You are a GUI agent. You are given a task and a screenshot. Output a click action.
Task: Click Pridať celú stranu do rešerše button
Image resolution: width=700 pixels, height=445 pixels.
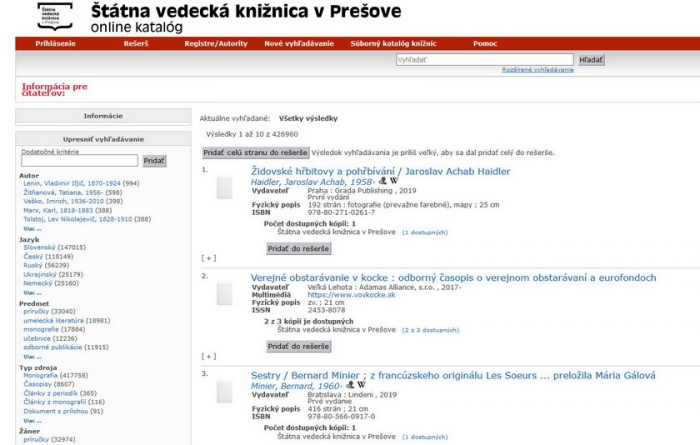(x=255, y=153)
